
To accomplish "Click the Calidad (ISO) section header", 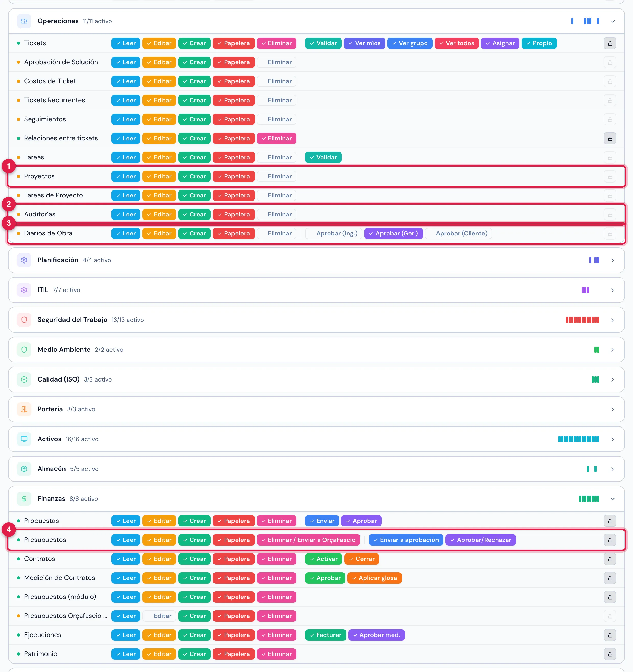I will coord(316,379).
